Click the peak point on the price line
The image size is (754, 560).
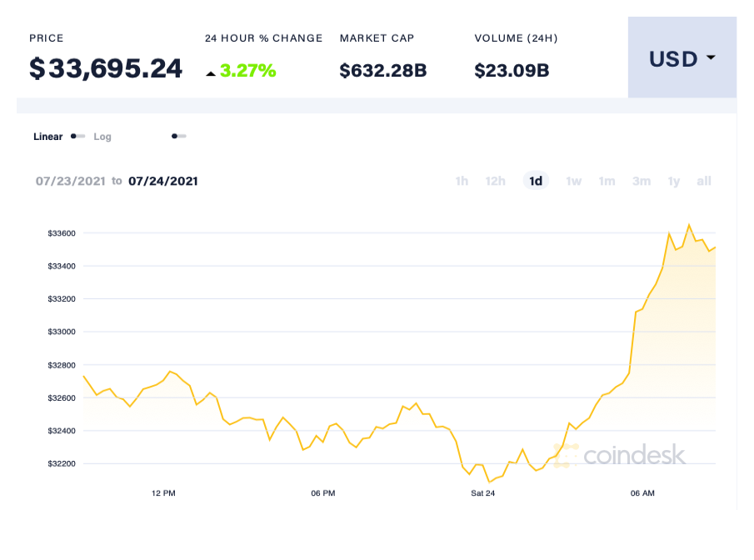point(690,223)
